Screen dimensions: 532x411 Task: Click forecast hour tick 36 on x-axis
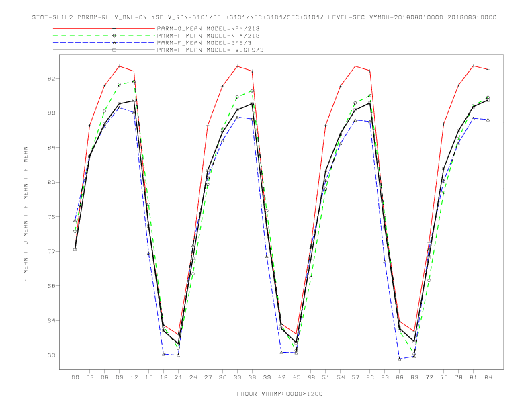tap(252, 377)
